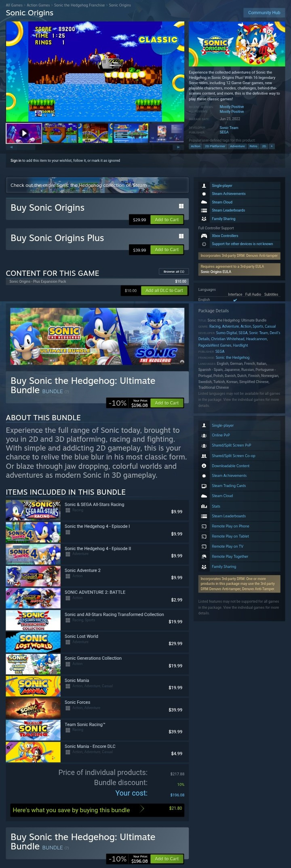Add all DLC to Cart
Screen dimensions: 291x868
pos(164,290)
